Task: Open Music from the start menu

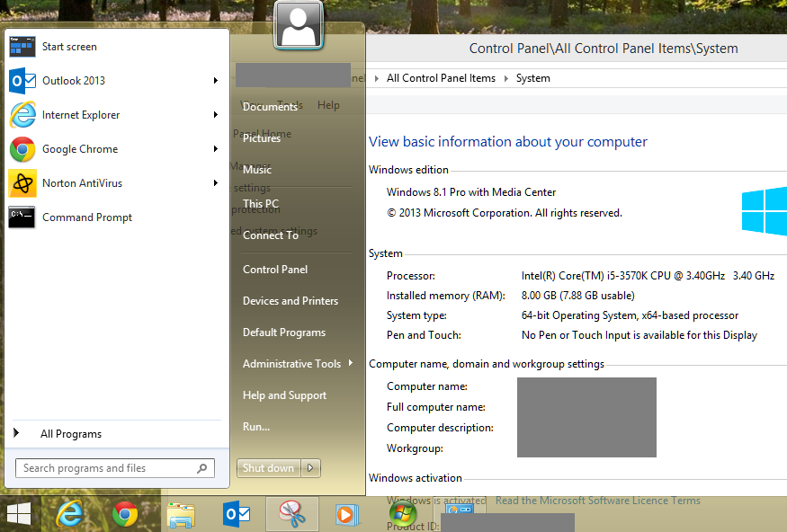Action: [x=257, y=170]
